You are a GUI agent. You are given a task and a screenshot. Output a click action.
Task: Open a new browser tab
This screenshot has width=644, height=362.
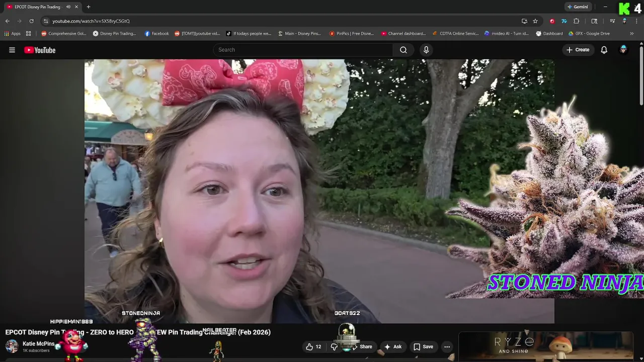(x=89, y=7)
